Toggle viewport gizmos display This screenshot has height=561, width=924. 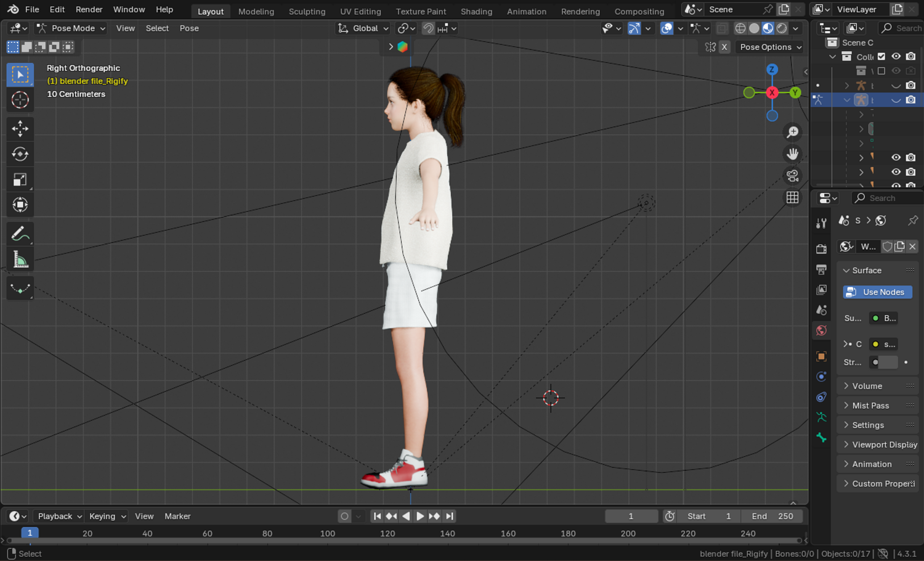tap(634, 28)
